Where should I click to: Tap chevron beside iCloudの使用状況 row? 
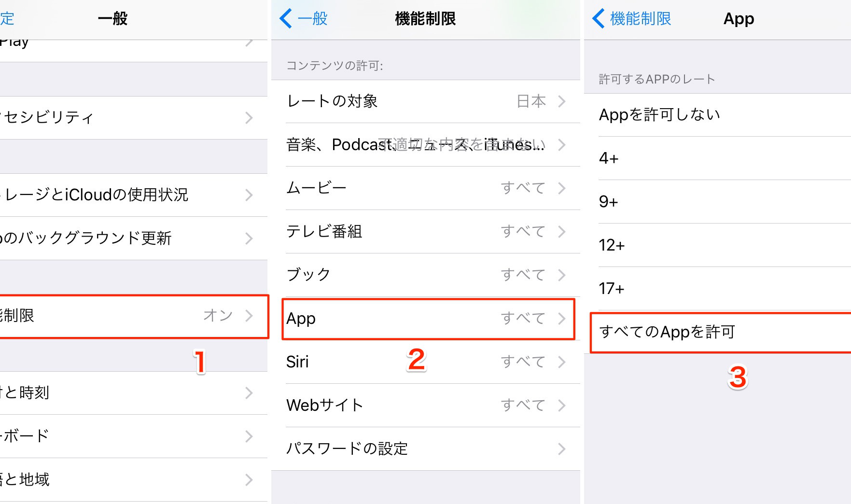tap(249, 195)
